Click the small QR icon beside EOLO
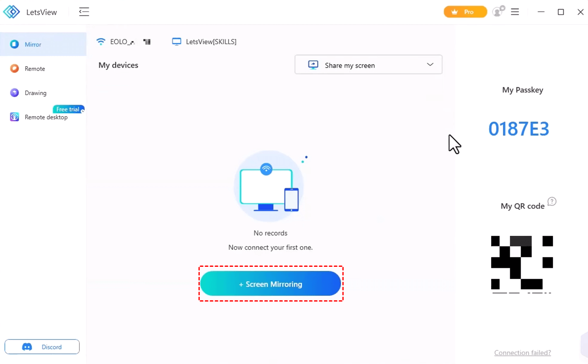Image resolution: width=588 pixels, height=364 pixels. pos(147,42)
